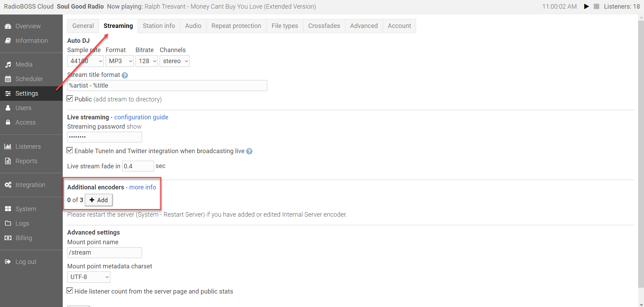This screenshot has width=644, height=307.
Task: Click the Overview dashboard icon
Action: (x=8, y=26)
